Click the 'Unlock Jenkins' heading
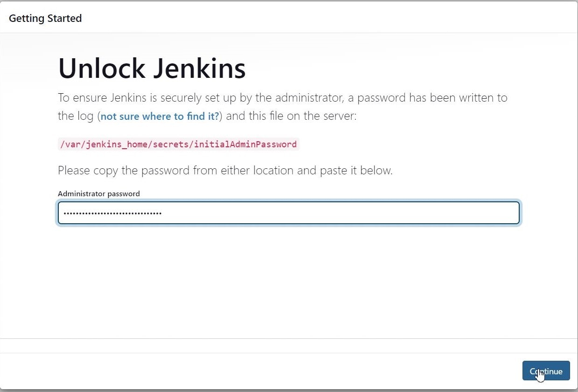 coord(152,68)
